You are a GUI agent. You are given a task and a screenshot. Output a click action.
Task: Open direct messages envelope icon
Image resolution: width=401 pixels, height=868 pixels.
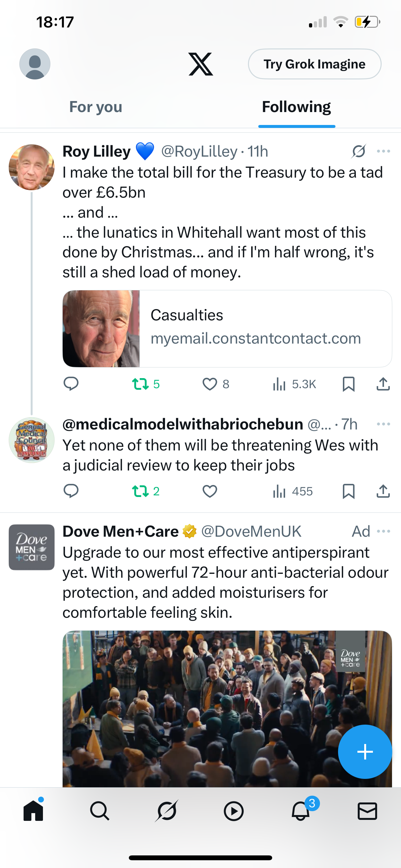[x=367, y=811]
